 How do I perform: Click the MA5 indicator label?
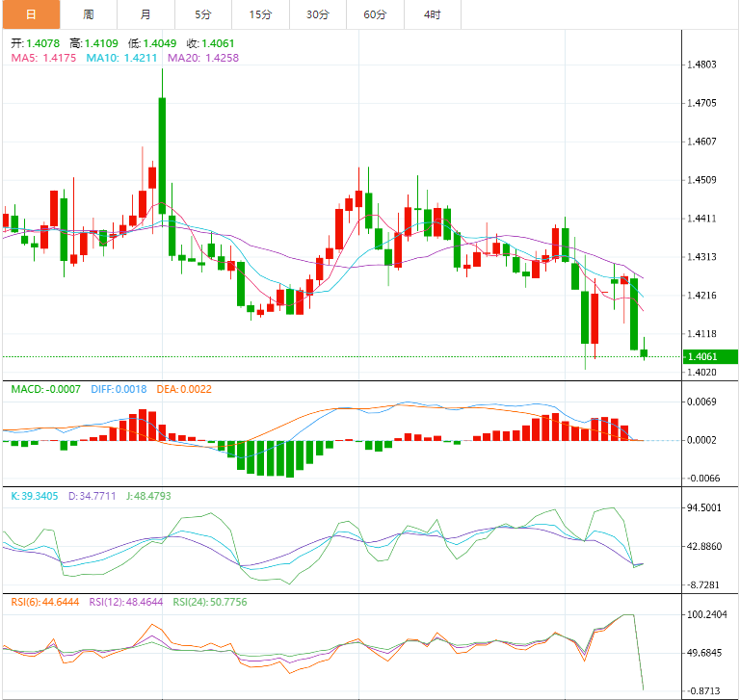point(43,58)
